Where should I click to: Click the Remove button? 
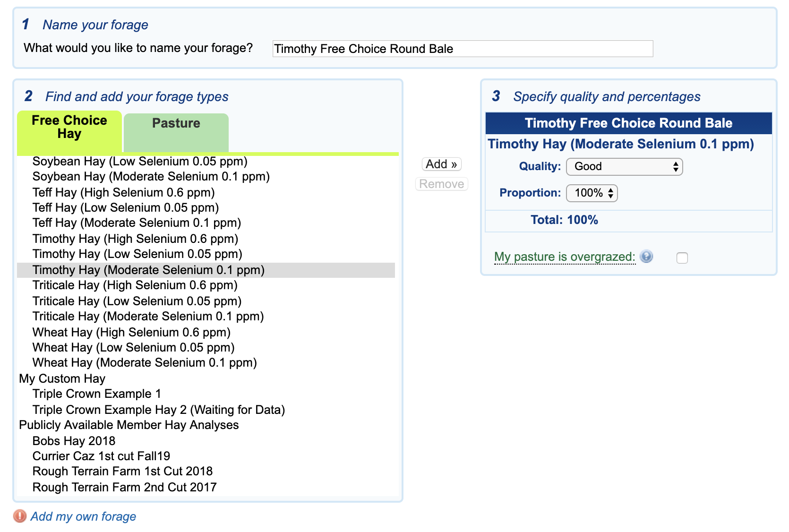pyautogui.click(x=441, y=184)
